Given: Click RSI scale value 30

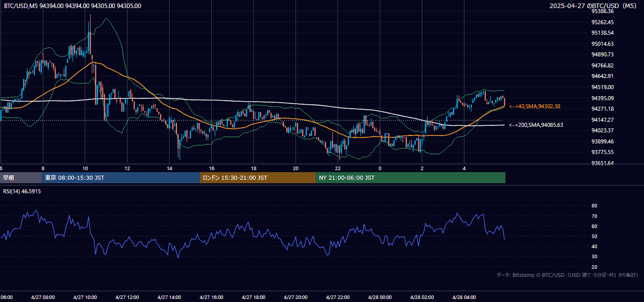Looking at the screenshot, I should (x=594, y=257).
